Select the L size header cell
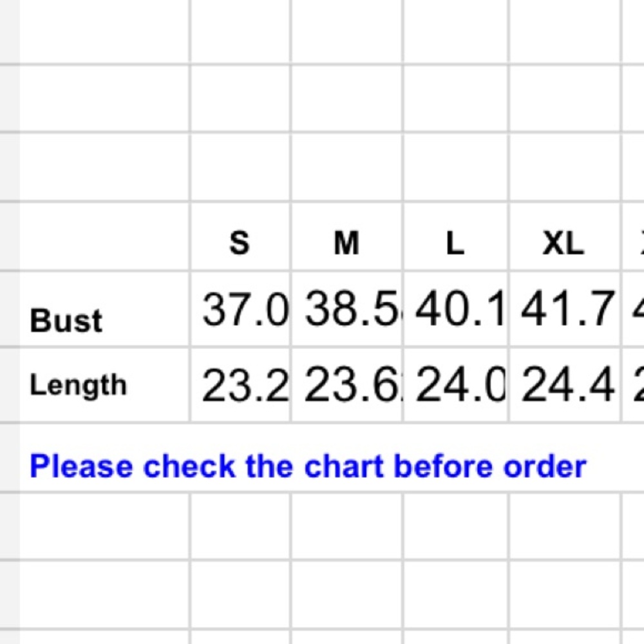Screen dimensions: 644x644 [x=456, y=236]
